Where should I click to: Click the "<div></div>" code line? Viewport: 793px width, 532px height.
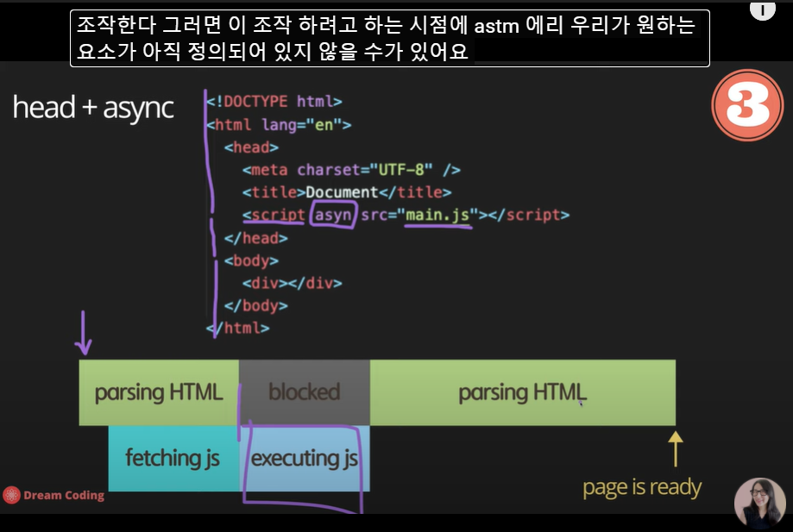click(x=293, y=283)
